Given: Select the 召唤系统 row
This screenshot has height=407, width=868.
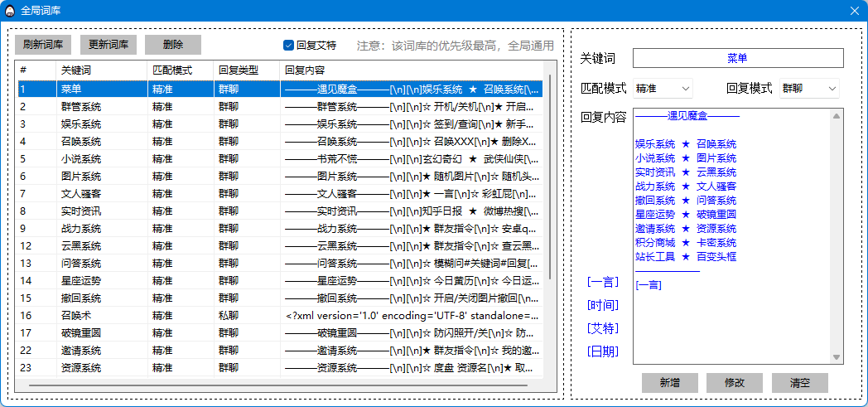Looking at the screenshot, I should [x=279, y=142].
